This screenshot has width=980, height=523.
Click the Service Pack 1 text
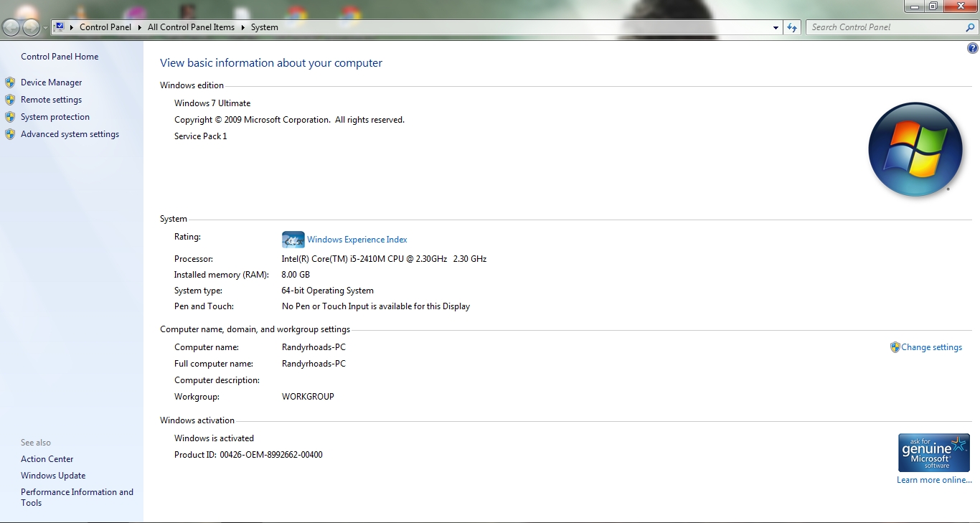(x=201, y=136)
